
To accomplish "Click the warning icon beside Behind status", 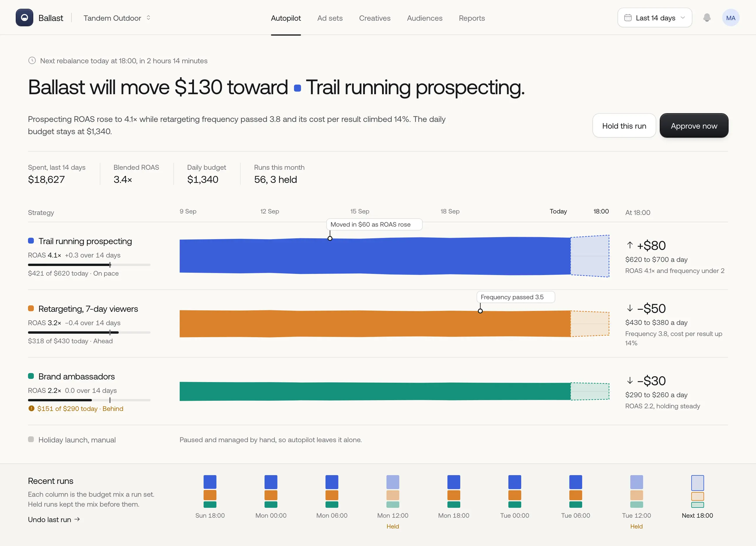I will coord(31,408).
